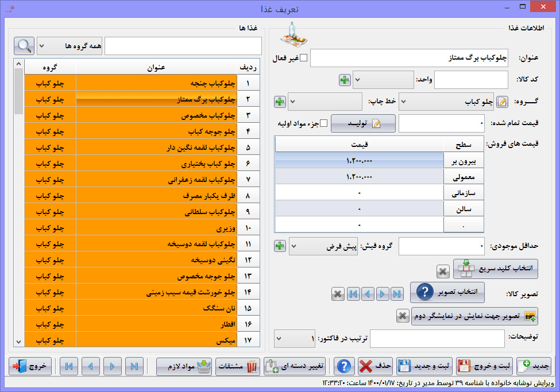Go to previous record in bottom toolbar
Screen dimensions: 560x392
tap(91, 366)
